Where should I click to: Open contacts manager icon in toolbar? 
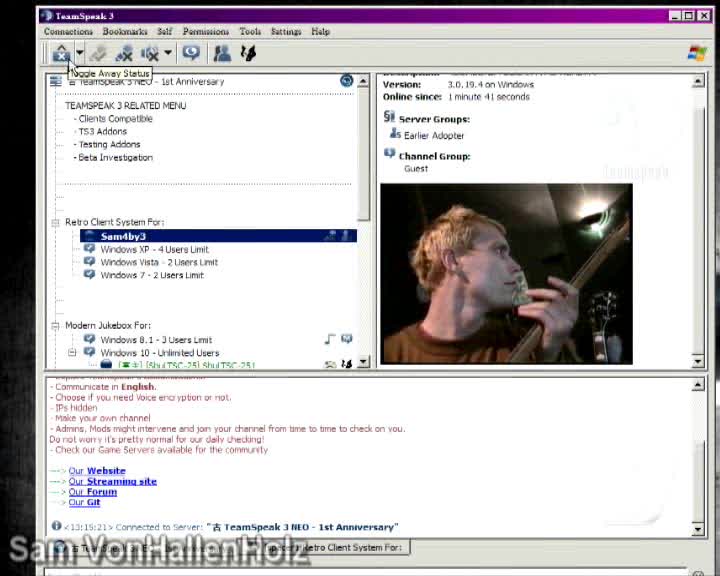[222, 53]
